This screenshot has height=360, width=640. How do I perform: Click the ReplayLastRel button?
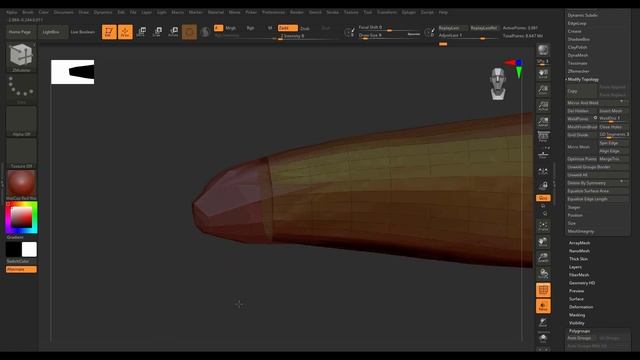(x=484, y=28)
